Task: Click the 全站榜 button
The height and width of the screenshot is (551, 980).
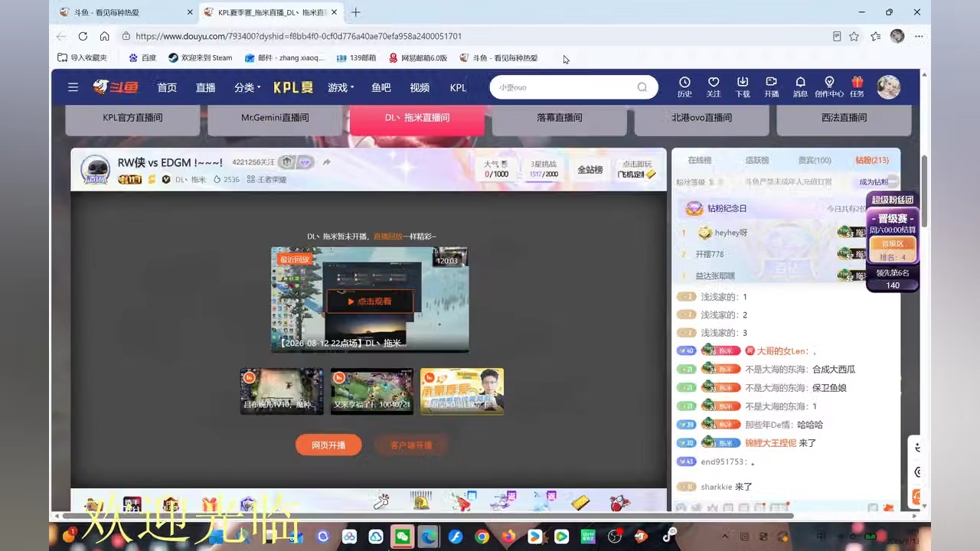Action: [x=590, y=169]
